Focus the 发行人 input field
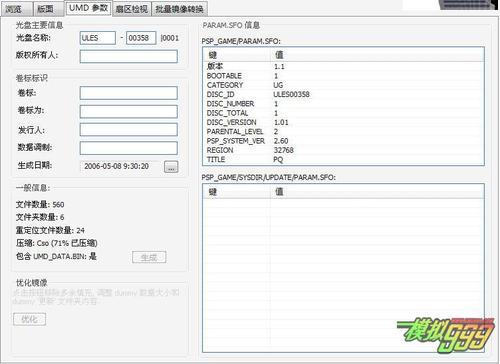This screenshot has height=364, width=500. point(129,130)
